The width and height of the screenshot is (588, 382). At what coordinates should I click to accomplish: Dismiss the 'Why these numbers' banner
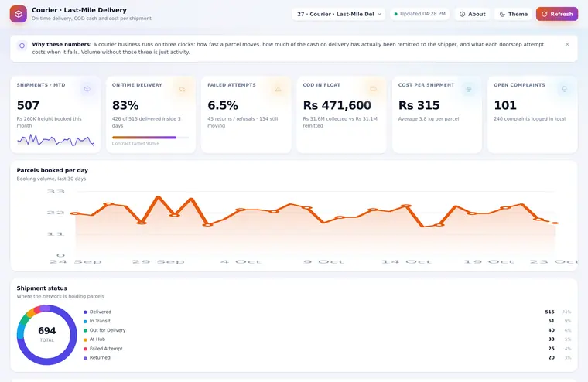click(567, 44)
